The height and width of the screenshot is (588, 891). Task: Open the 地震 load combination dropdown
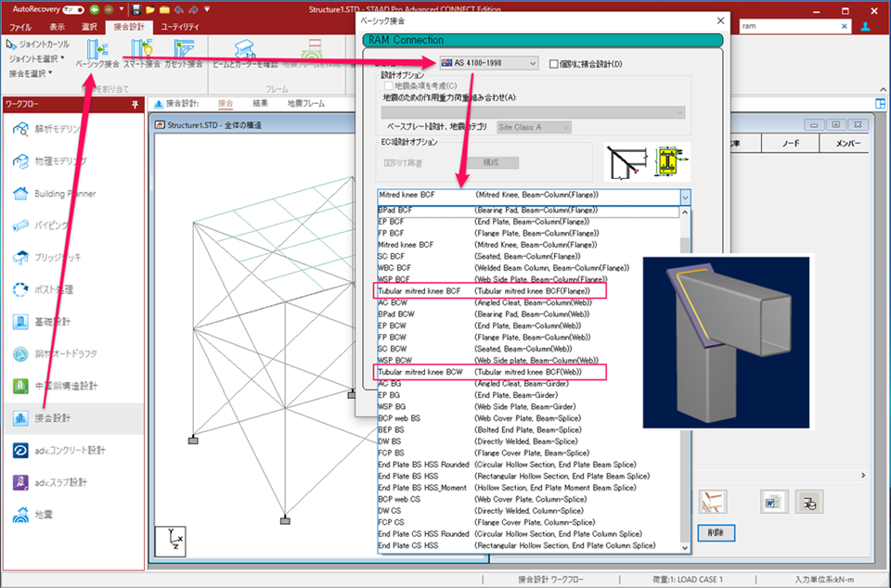(533, 112)
